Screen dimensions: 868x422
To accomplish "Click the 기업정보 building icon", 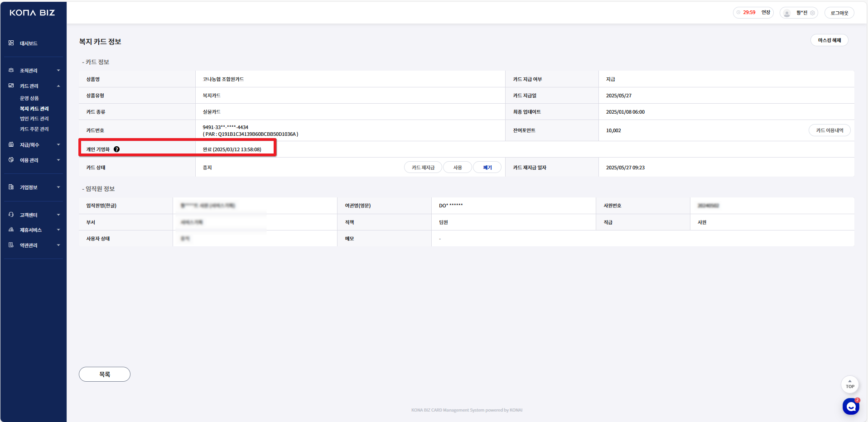I will tap(11, 187).
